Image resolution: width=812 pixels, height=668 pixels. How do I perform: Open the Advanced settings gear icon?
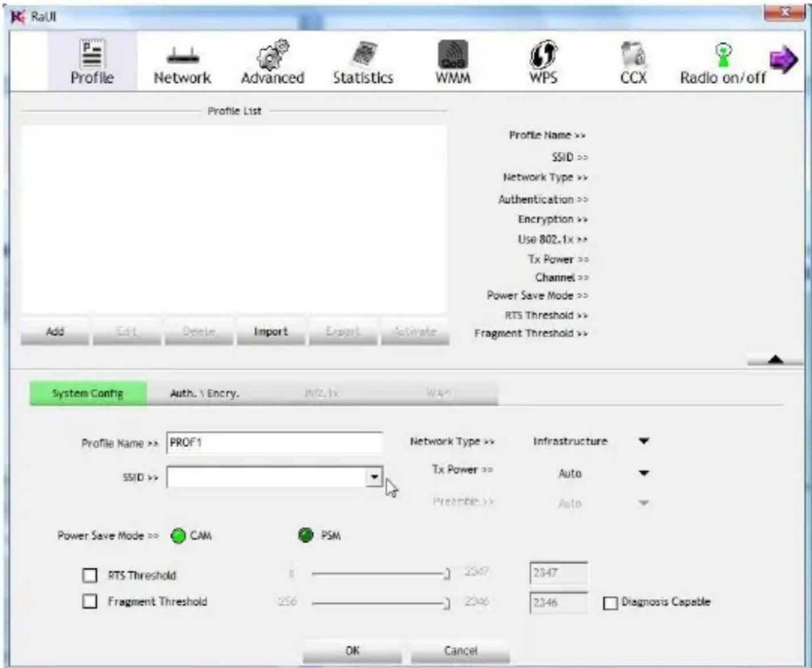pos(273,55)
